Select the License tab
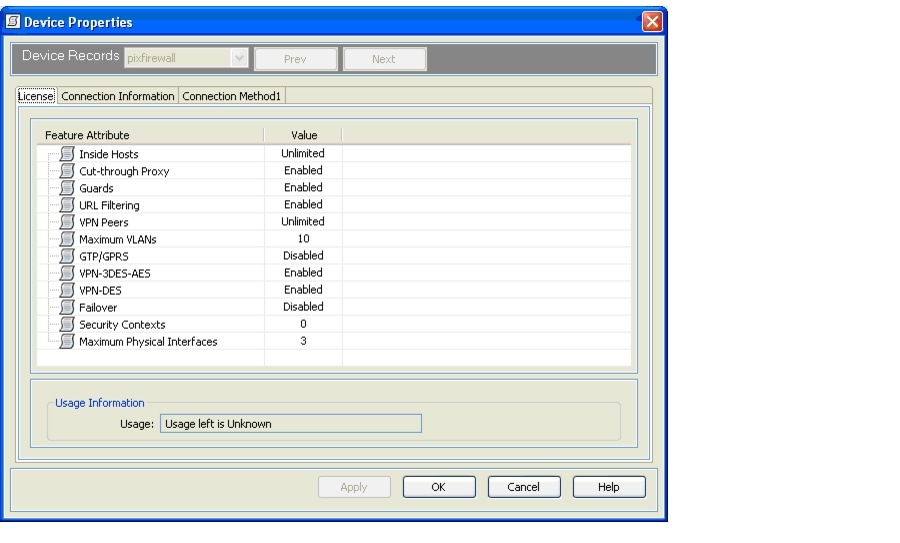 point(36,96)
